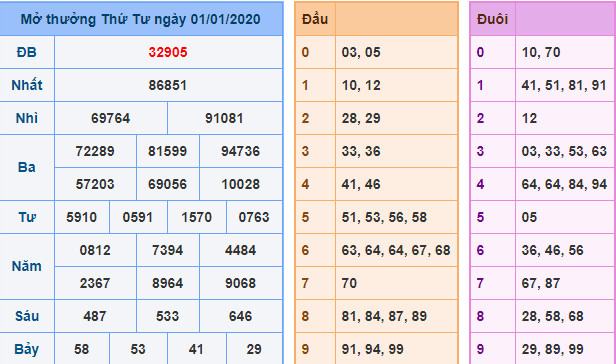Viewport: 616px width, 364px height.
Task: Choose Bảy prize number 53
Action: [x=138, y=349]
